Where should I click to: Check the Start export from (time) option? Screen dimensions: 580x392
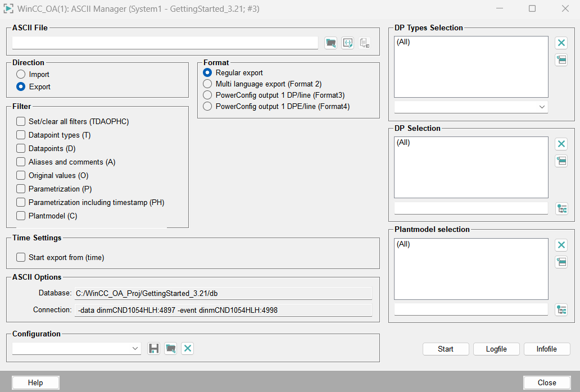pyautogui.click(x=21, y=258)
